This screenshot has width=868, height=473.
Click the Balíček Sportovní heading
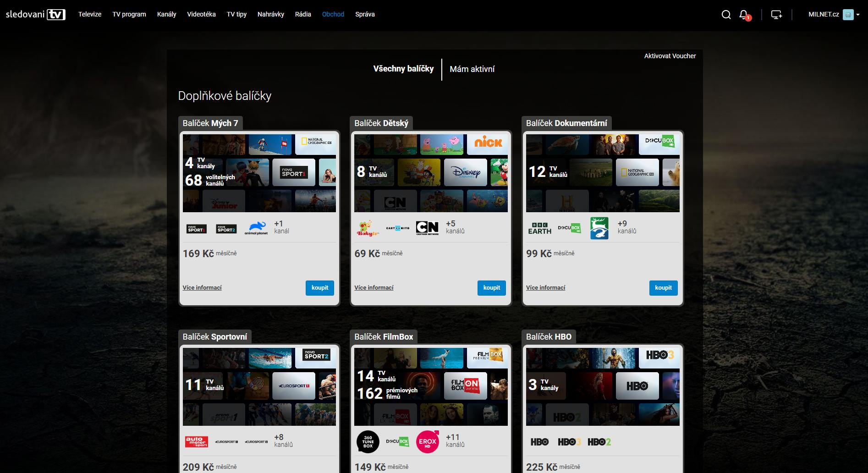click(x=215, y=337)
